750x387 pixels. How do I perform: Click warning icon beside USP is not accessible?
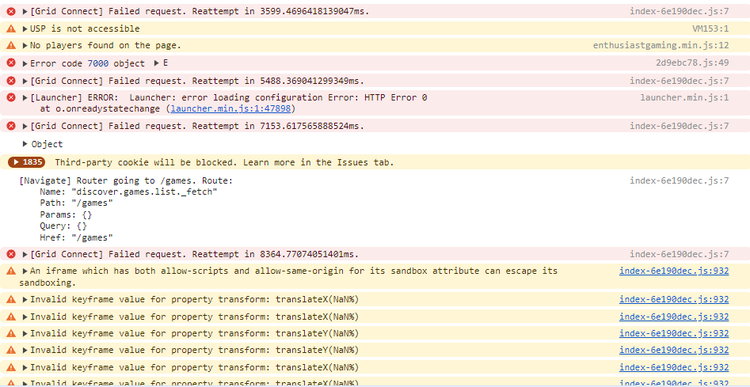click(11, 29)
